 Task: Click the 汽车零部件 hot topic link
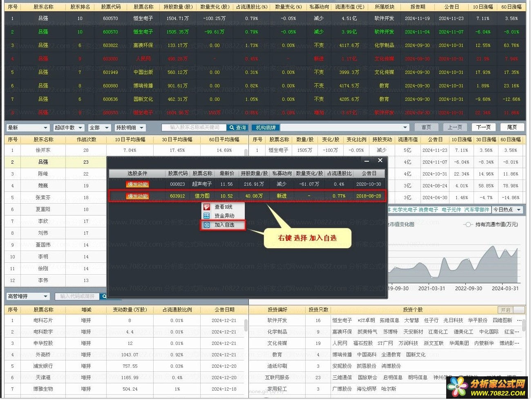[477, 210]
